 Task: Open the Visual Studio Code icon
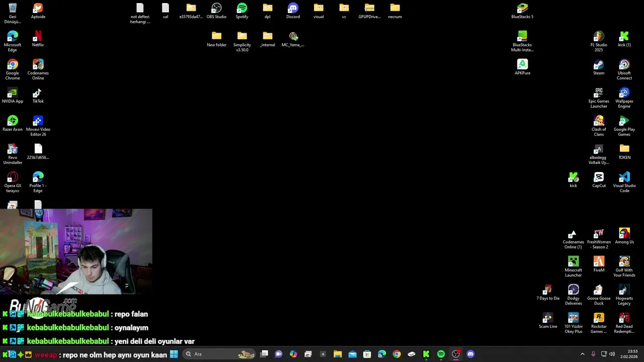tap(624, 183)
